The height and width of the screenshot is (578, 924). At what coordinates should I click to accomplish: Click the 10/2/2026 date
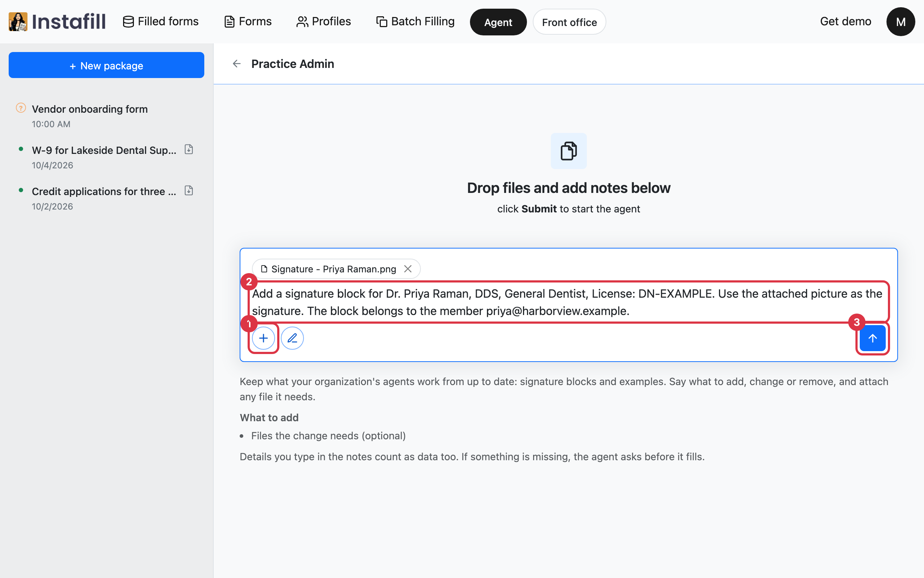coord(52,207)
